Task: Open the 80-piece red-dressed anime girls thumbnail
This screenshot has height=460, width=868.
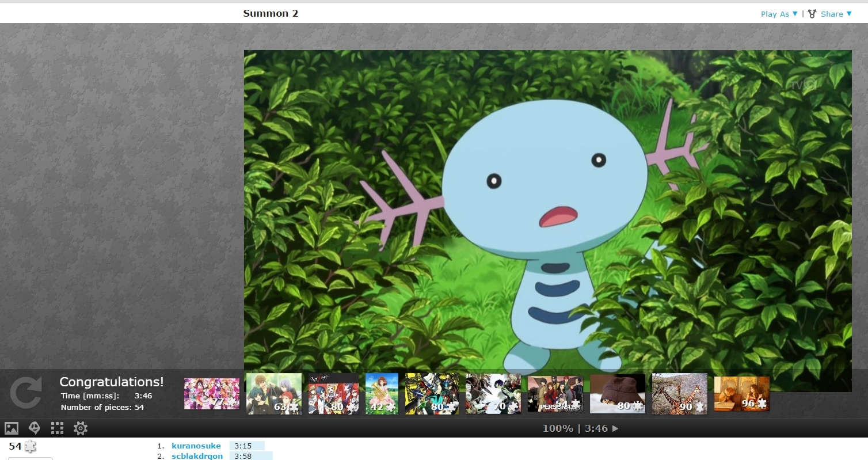Action: point(334,394)
